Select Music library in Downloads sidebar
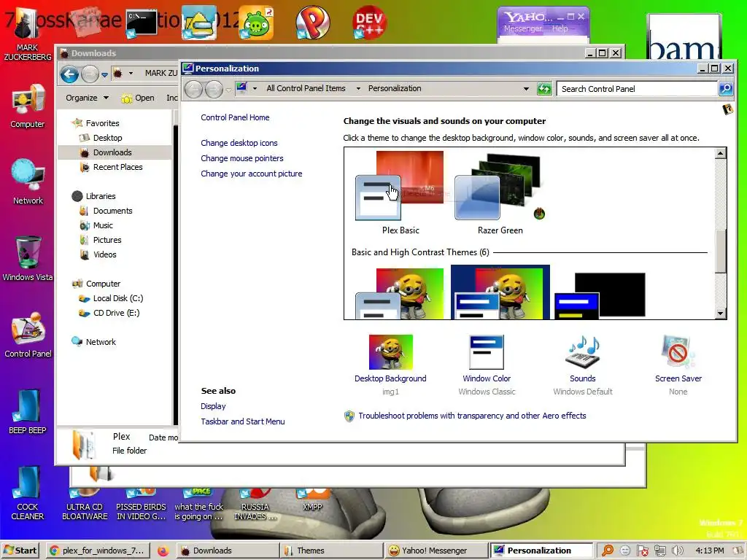 point(103,225)
